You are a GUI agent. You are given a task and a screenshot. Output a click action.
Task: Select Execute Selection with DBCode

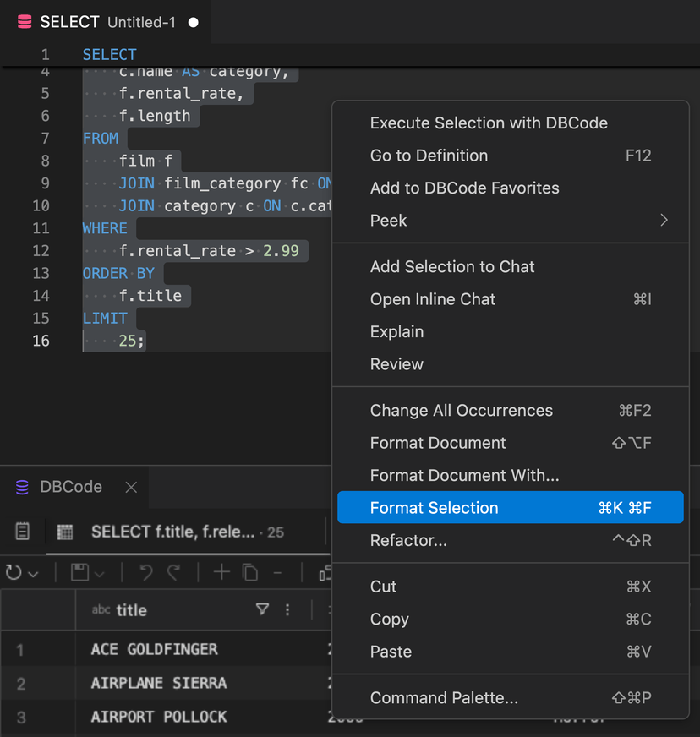[x=489, y=123]
